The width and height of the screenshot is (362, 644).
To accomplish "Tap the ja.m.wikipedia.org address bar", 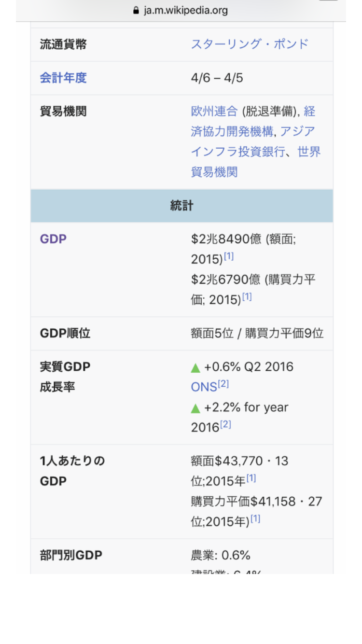I will (x=186, y=10).
